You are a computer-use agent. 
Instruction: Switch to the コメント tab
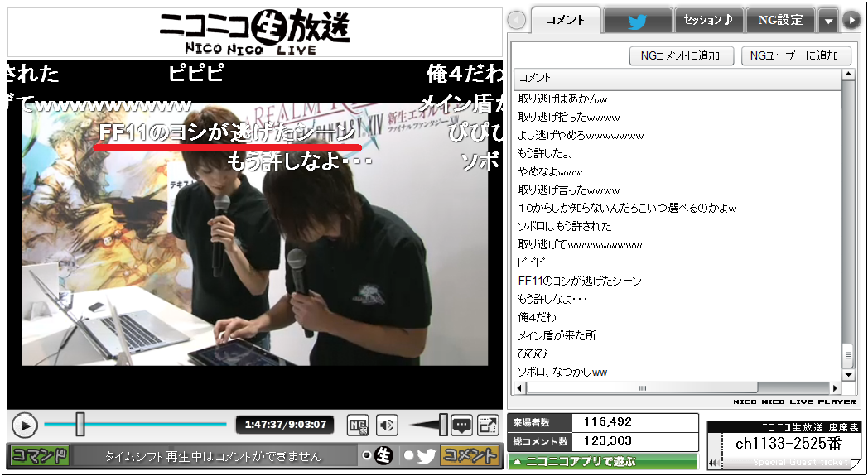(x=565, y=21)
